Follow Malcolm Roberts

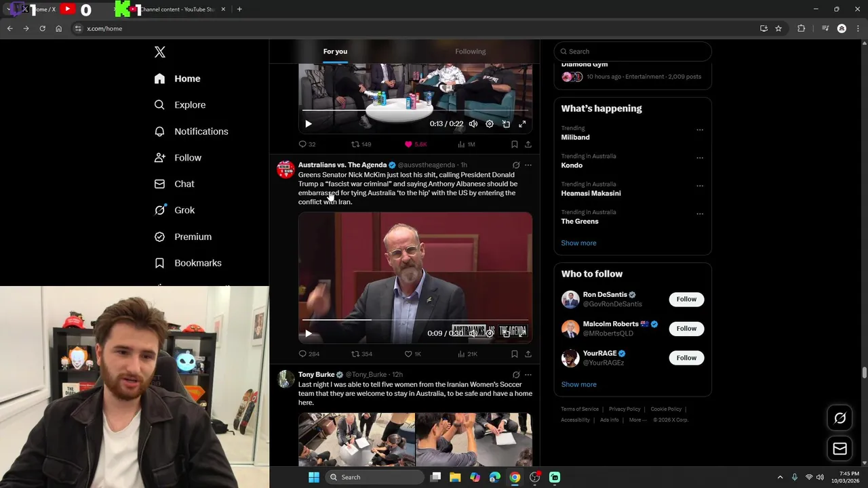686,329
